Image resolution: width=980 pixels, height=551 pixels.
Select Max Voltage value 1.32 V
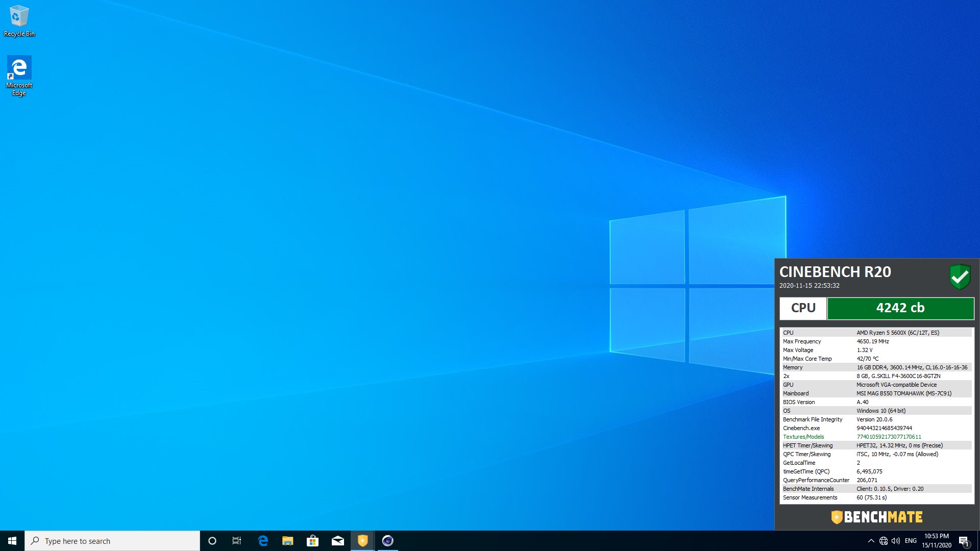coord(864,350)
